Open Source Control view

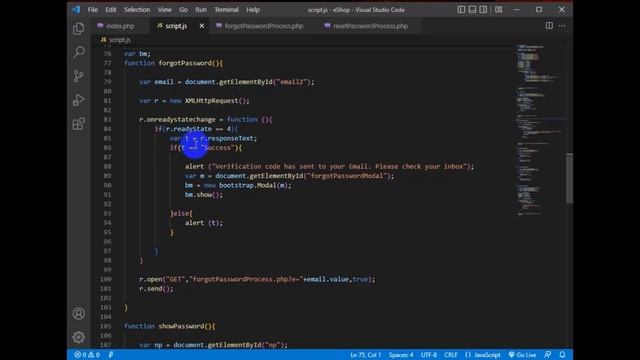tap(78, 76)
